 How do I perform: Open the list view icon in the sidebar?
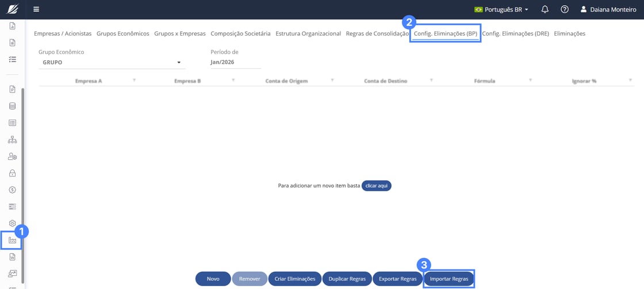pyautogui.click(x=12, y=123)
